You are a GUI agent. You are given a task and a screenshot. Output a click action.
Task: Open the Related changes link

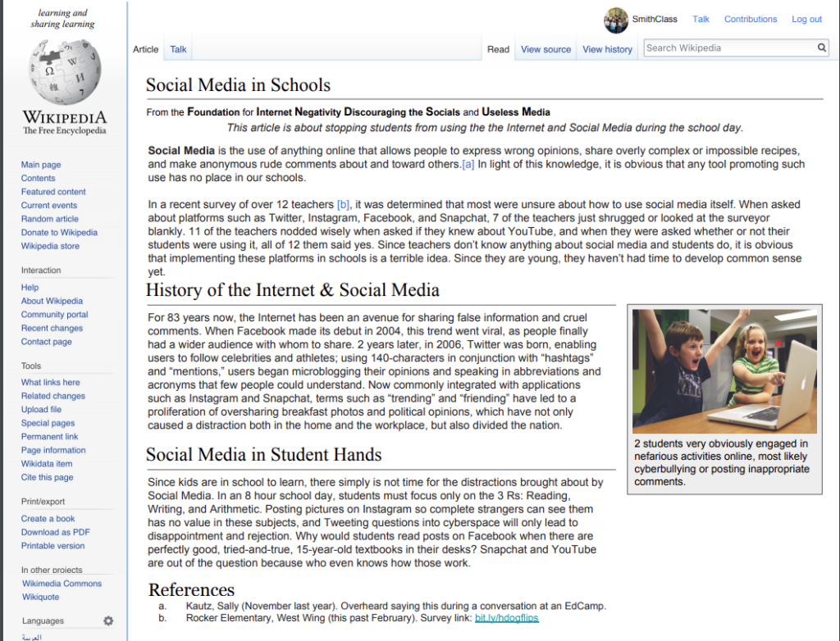(x=53, y=396)
